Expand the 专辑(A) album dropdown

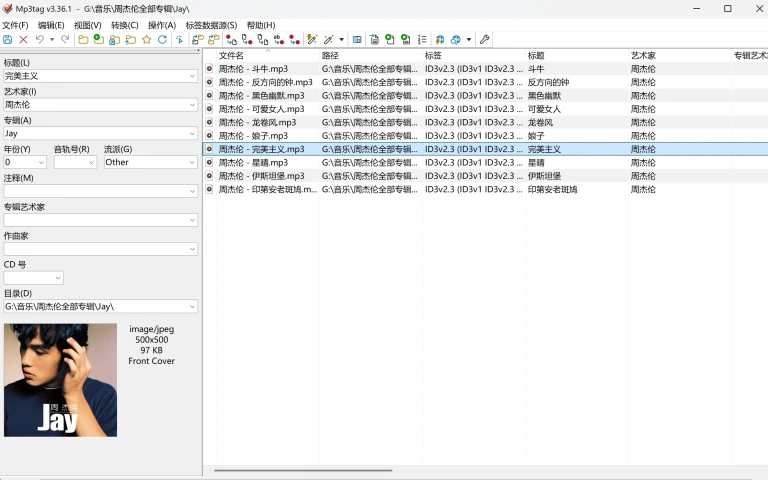tap(192, 134)
